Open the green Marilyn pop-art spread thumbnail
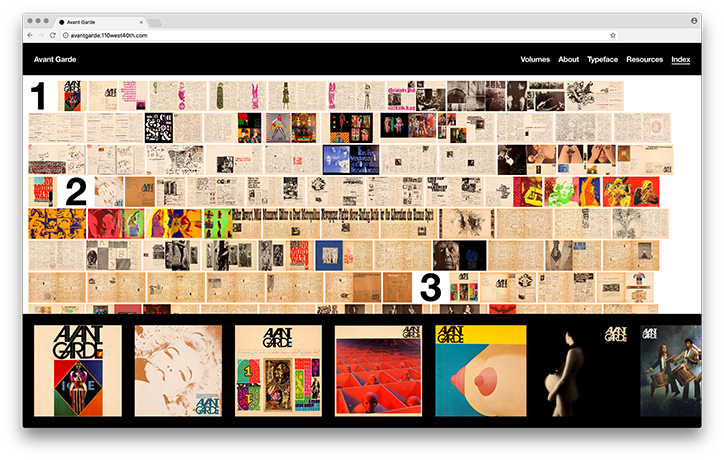 click(573, 191)
